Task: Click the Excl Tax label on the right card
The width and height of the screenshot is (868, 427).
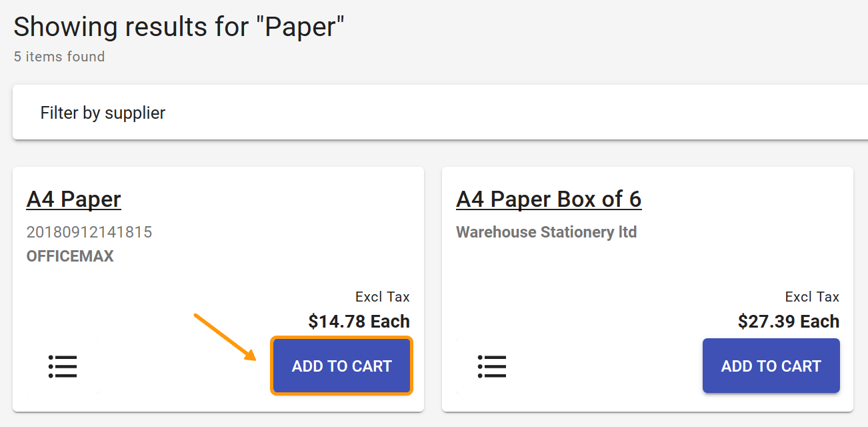Action: click(811, 296)
